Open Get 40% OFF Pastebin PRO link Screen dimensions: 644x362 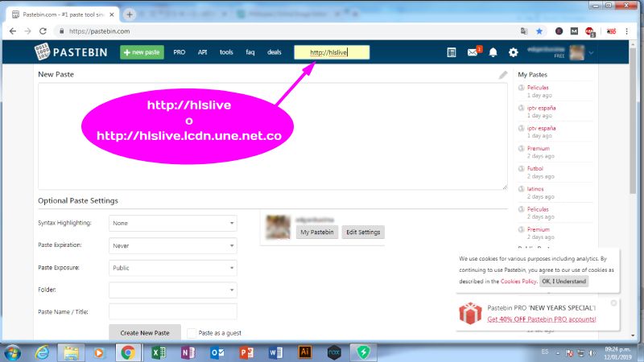pyautogui.click(x=541, y=319)
